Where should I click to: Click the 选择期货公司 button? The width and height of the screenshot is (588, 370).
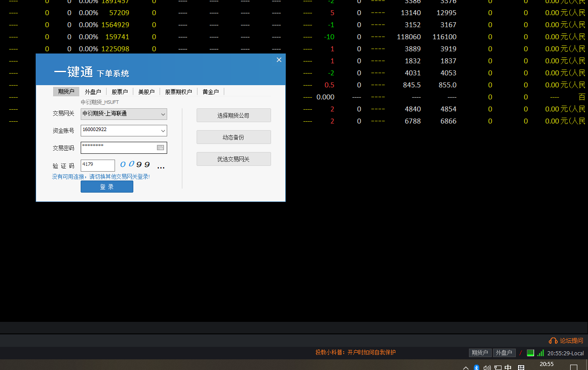pos(234,115)
